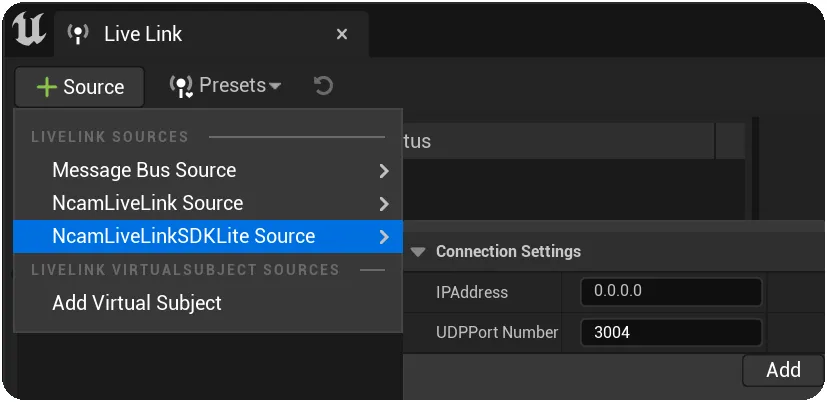This screenshot has height=402, width=827.
Task: Open Message Bus Source submenu
Action: point(208,170)
